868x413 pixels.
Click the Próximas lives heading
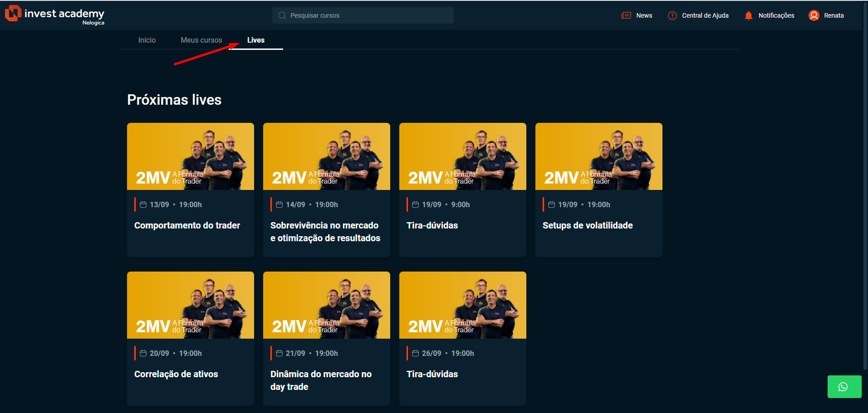[x=174, y=100]
